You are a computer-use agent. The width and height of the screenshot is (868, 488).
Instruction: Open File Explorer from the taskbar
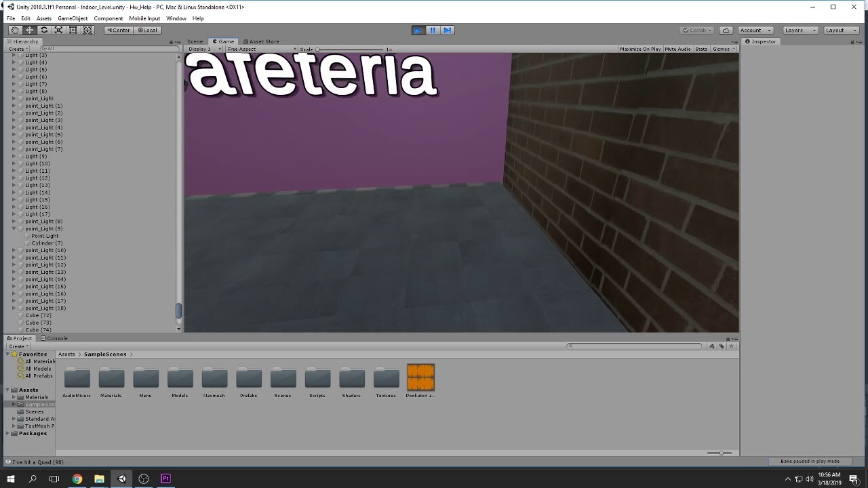coord(99,479)
